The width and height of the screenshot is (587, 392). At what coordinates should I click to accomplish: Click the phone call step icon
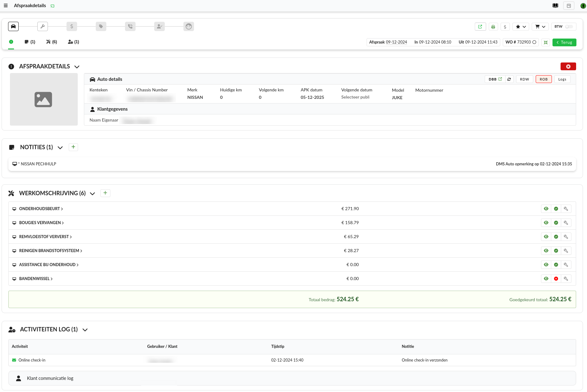pyautogui.click(x=130, y=26)
